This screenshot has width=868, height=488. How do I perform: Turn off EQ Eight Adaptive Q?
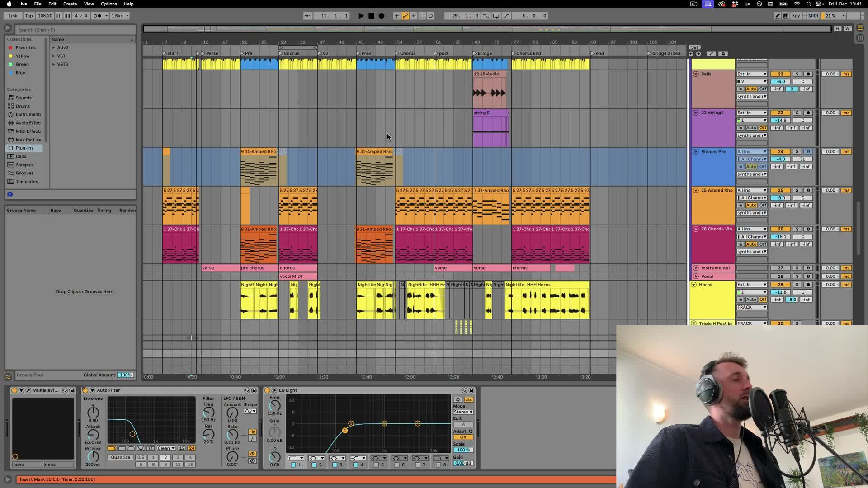[463, 437]
